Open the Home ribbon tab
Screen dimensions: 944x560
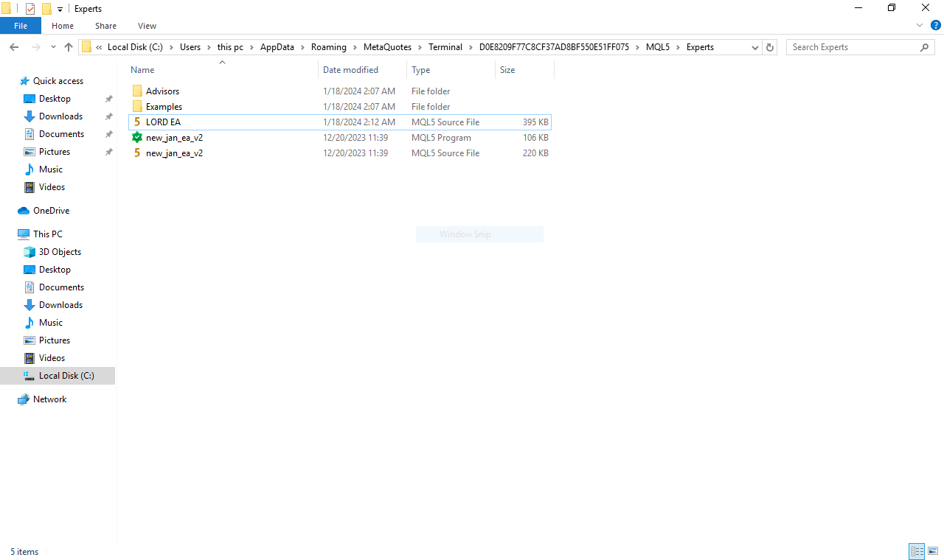tap(63, 26)
